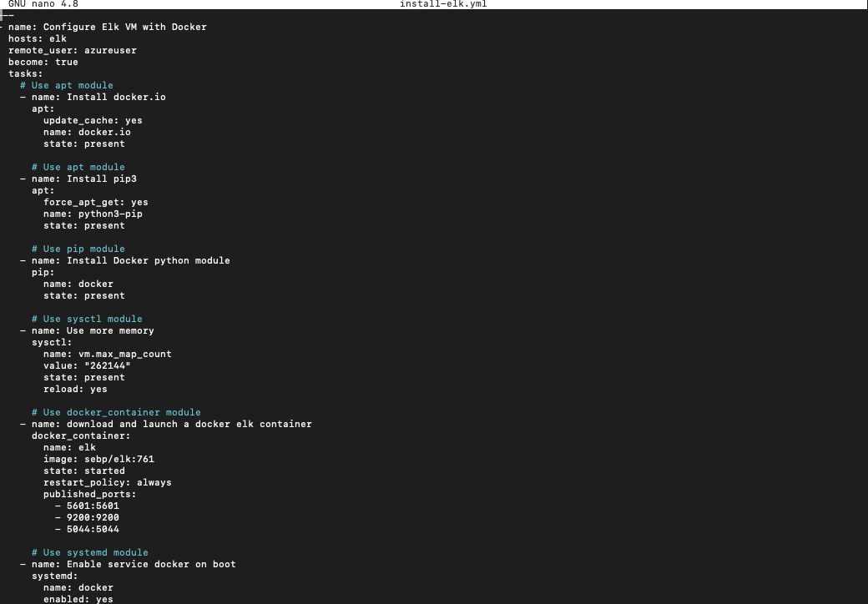Click the 'name: docker' line under systemd
This screenshot has height=604, width=868.
point(78,588)
